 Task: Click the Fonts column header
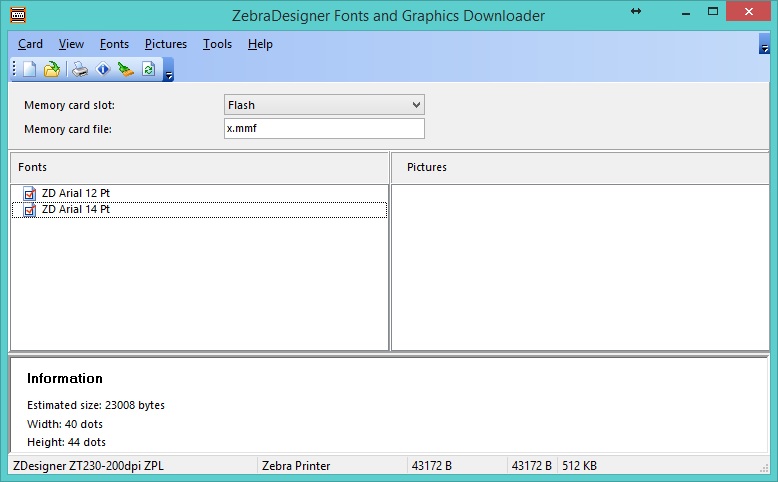point(199,167)
